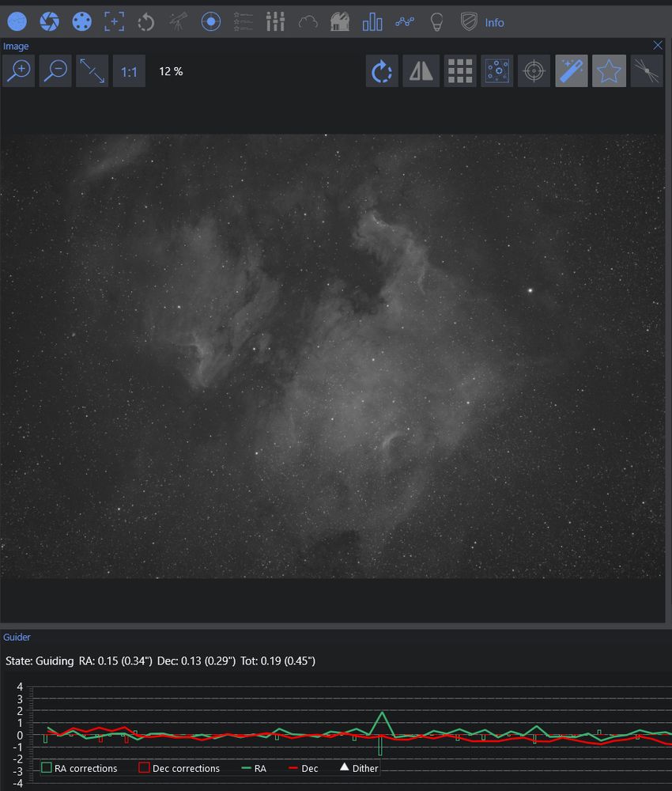Viewport: 672px width, 791px height.
Task: Toggle the star detection overlay dots icon
Action: tap(497, 70)
